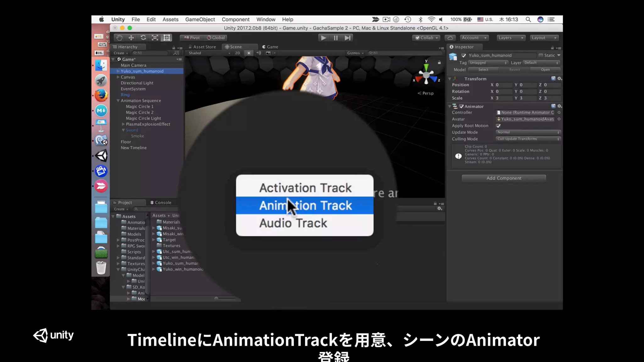Click the timeline panel gear icon
Viewport: 644px width, 362px height.
[440, 209]
